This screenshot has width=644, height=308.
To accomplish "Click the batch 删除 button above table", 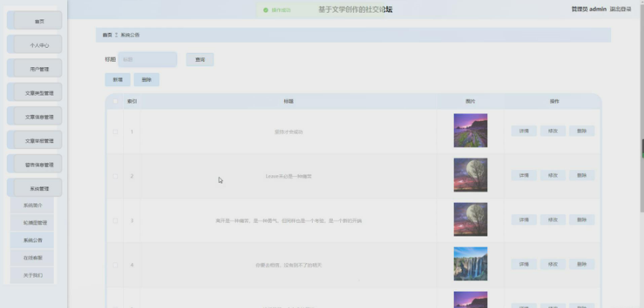I will point(146,80).
